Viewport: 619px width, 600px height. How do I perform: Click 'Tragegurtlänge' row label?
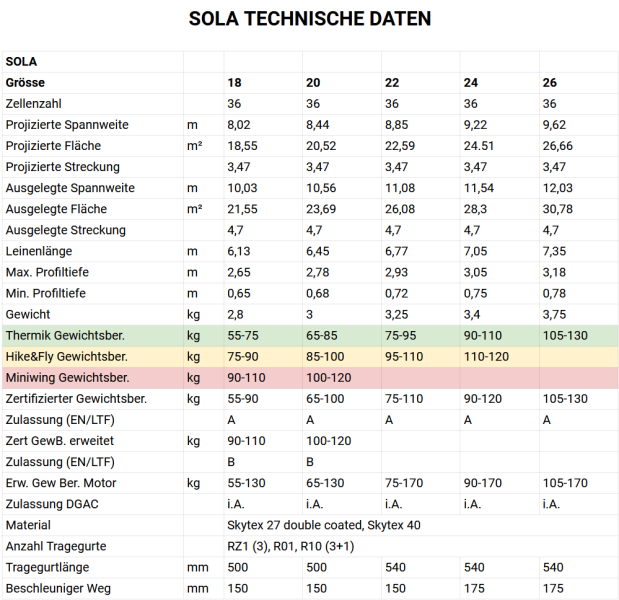(x=47, y=567)
